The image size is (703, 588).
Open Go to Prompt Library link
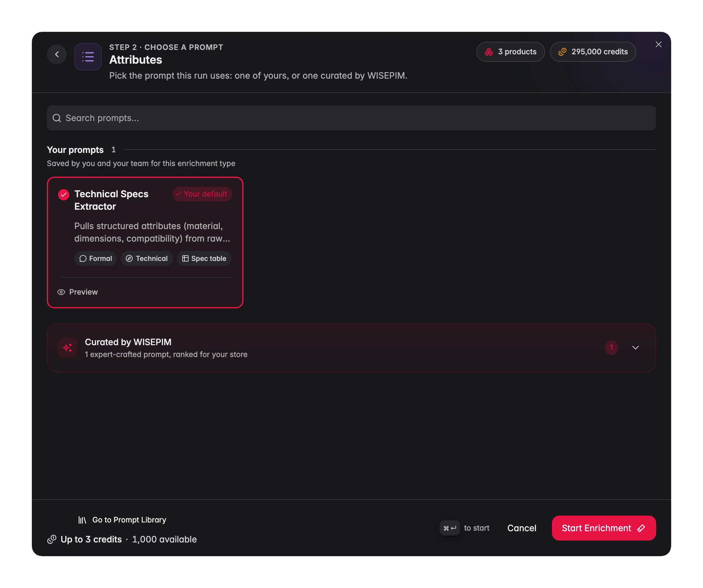pyautogui.click(x=122, y=520)
